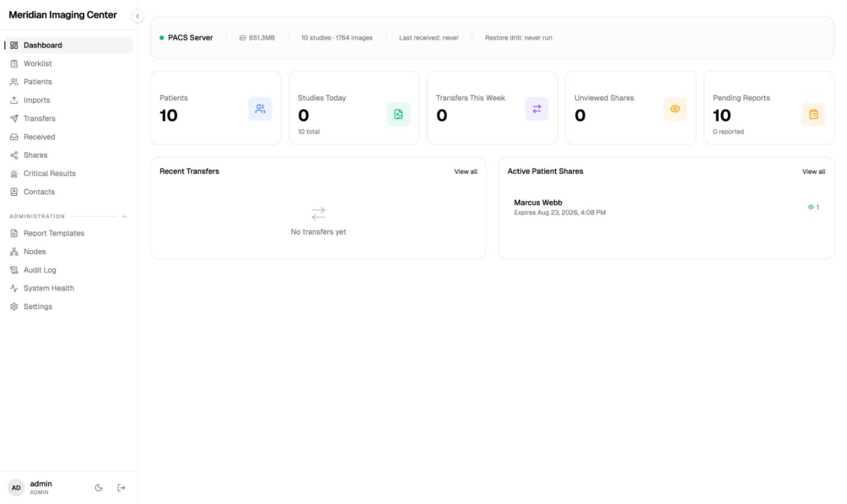Image resolution: width=847 pixels, height=504 pixels.
Task: Navigate to Transfers in sidebar
Action: [x=69, y=118]
